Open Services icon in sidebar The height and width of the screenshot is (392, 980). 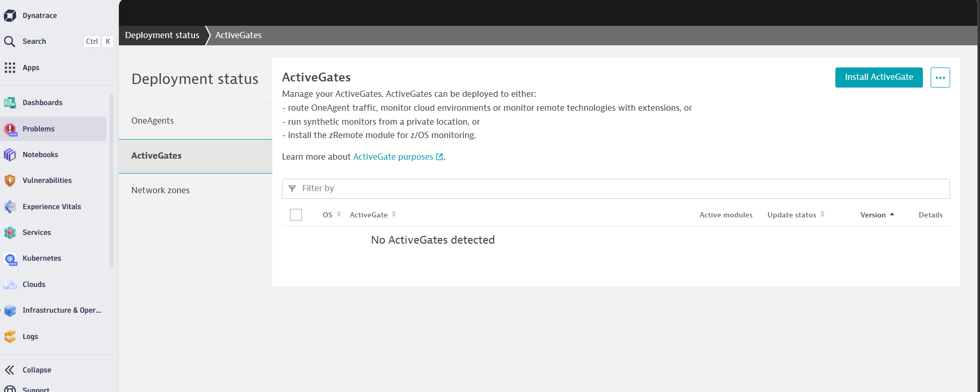point(10,232)
